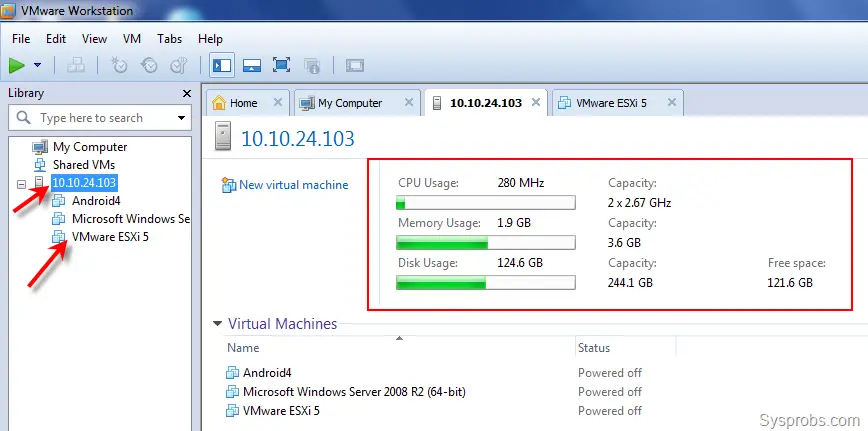Click the Take Snapshot toolbar icon
This screenshot has height=431, width=868.
(x=118, y=65)
